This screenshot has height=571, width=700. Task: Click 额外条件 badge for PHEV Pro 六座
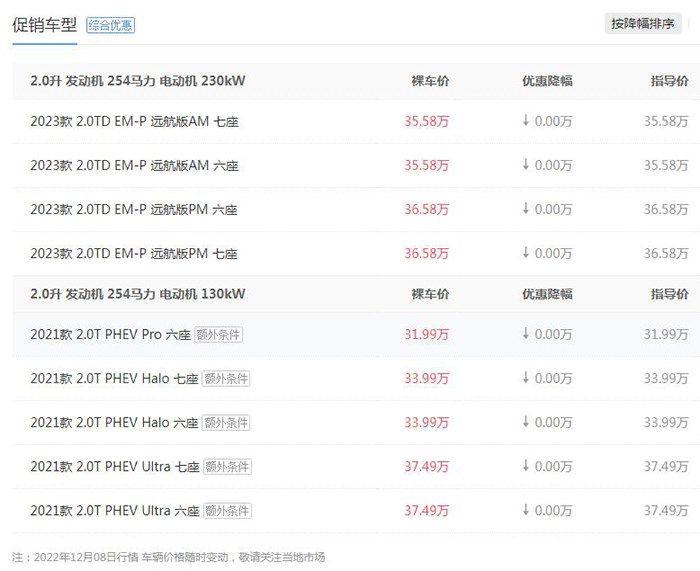click(x=218, y=335)
